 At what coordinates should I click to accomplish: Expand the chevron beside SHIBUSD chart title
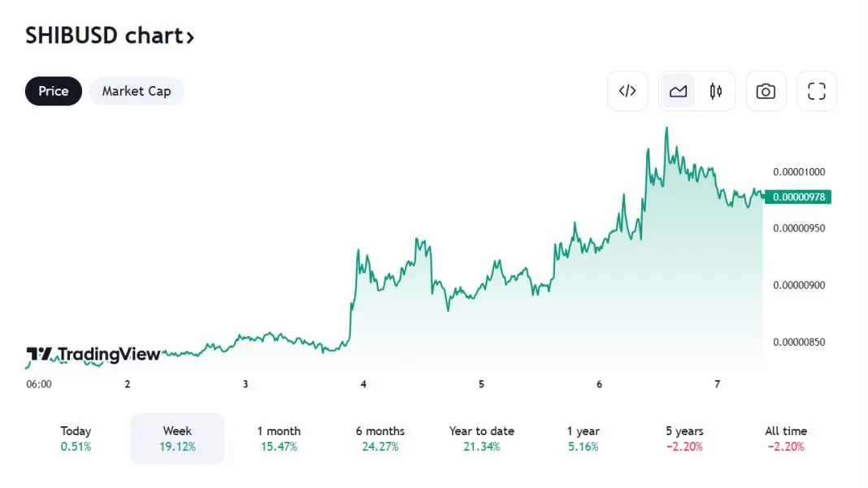(190, 37)
